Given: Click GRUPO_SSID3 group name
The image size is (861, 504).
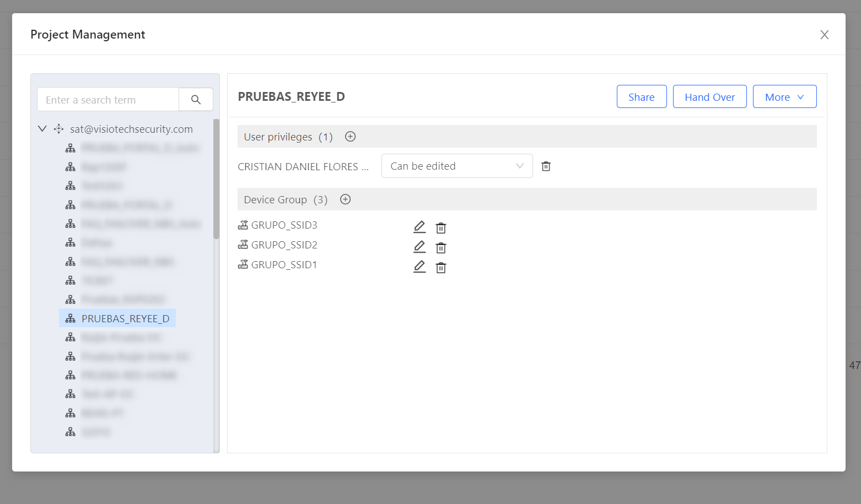Looking at the screenshot, I should pos(284,225).
